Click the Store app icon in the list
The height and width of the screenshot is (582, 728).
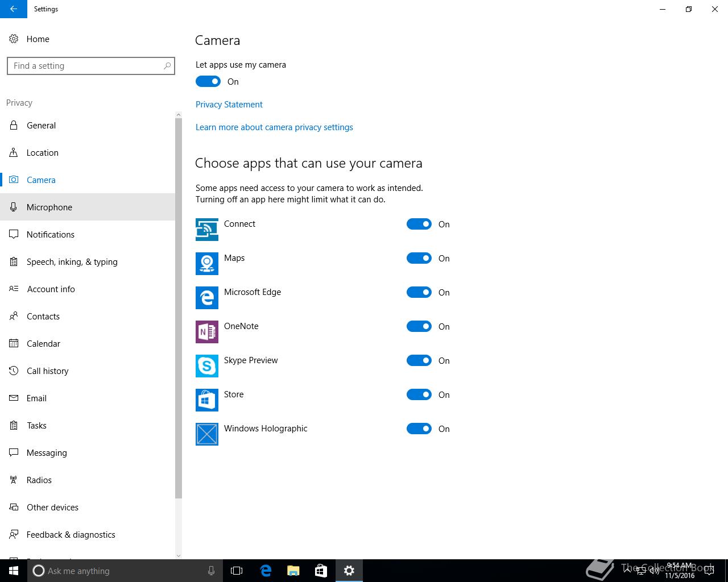point(207,400)
